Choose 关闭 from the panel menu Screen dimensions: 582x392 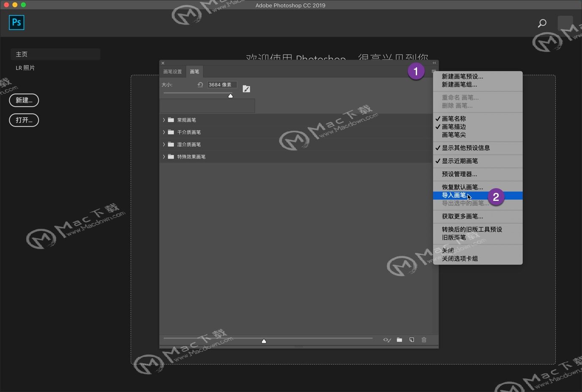tap(478, 251)
